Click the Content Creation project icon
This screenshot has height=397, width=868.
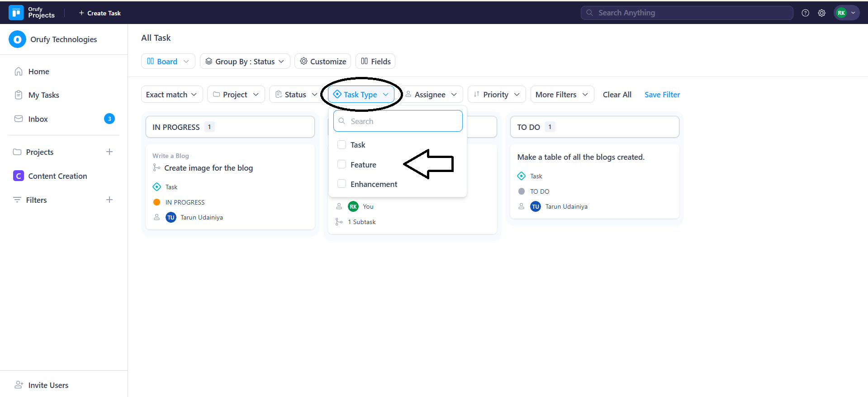18,176
